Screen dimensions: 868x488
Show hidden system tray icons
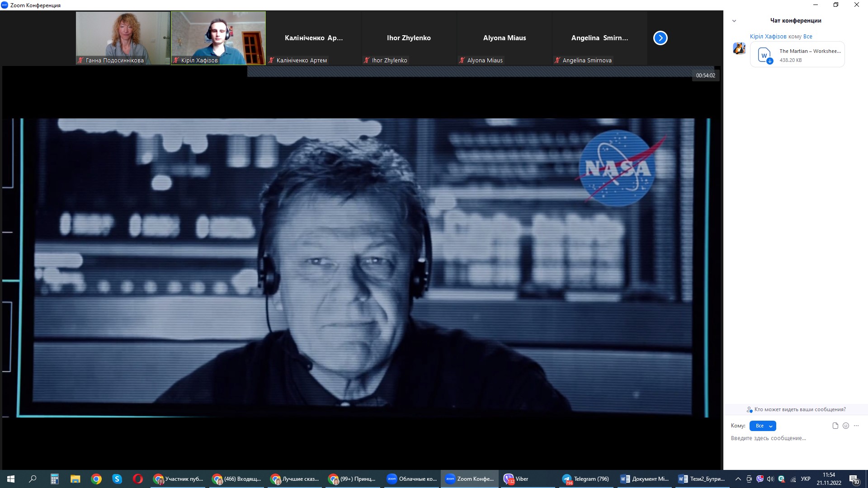click(738, 479)
